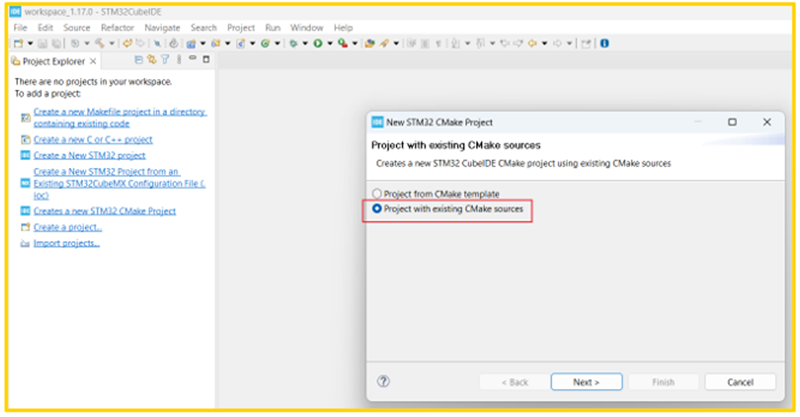This screenshot has width=800, height=417.
Task: Open Project Explorer view menu dots icon
Action: click(x=179, y=60)
